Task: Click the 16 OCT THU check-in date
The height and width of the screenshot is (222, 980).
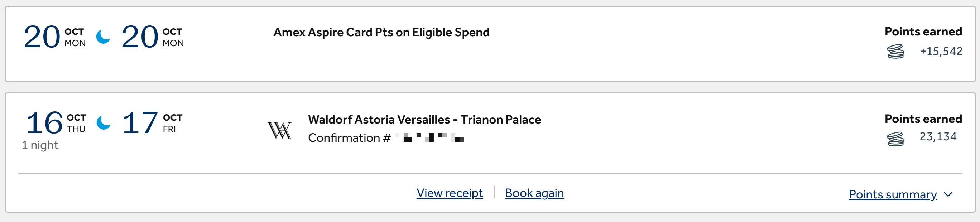Action: tap(56, 123)
